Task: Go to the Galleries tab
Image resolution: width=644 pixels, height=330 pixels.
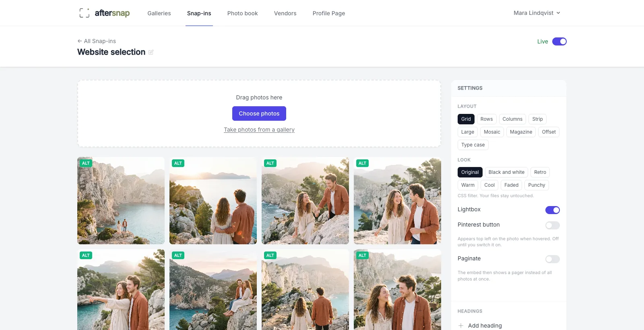Action: tap(159, 13)
